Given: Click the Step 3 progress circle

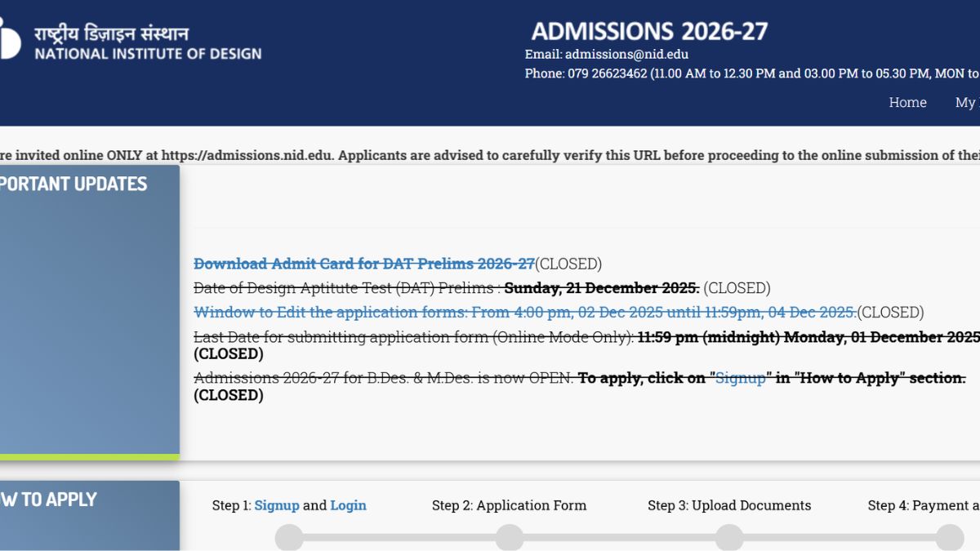Looking at the screenshot, I should coord(729,538).
